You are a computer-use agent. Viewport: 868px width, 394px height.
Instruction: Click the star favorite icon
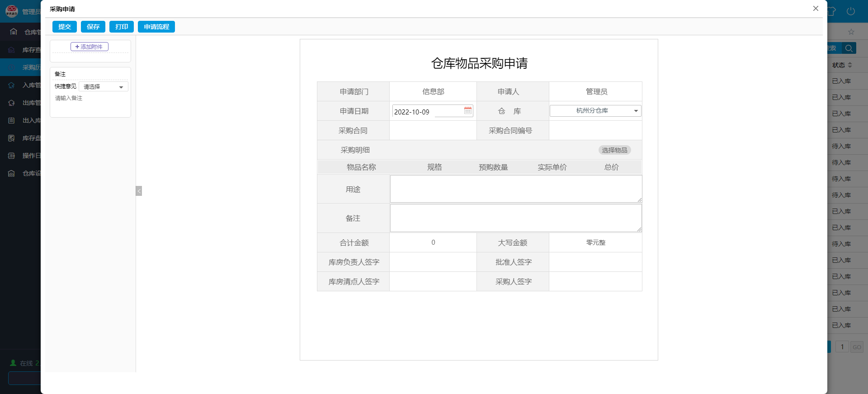click(x=851, y=32)
